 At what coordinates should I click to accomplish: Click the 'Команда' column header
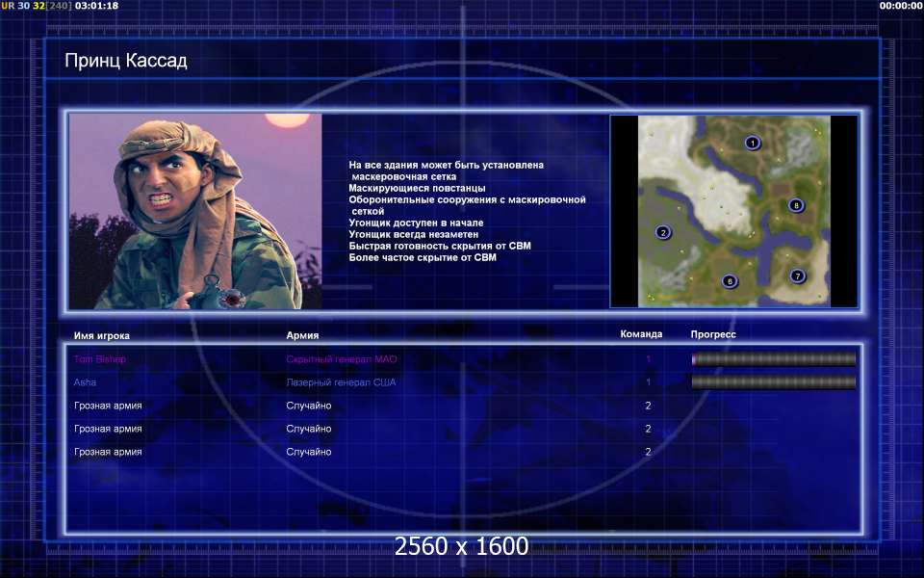click(x=641, y=334)
